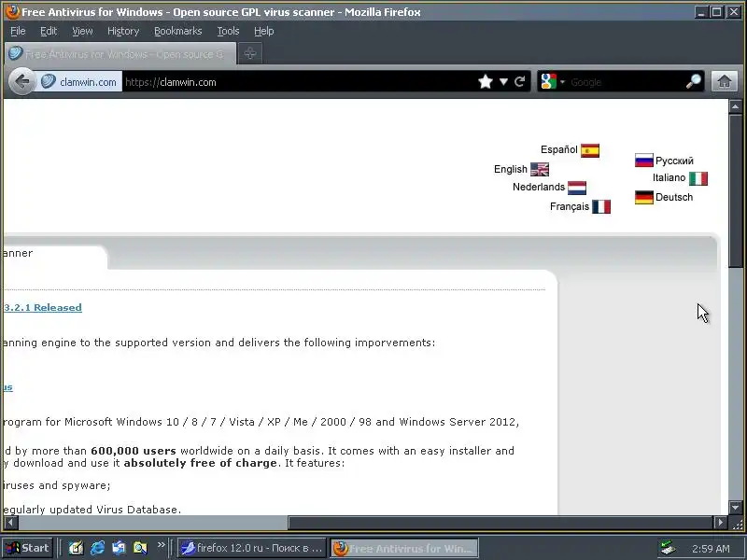Image resolution: width=747 pixels, height=560 pixels.
Task: Switch to the firefox 12.0 ru taskbar window
Action: click(252, 548)
